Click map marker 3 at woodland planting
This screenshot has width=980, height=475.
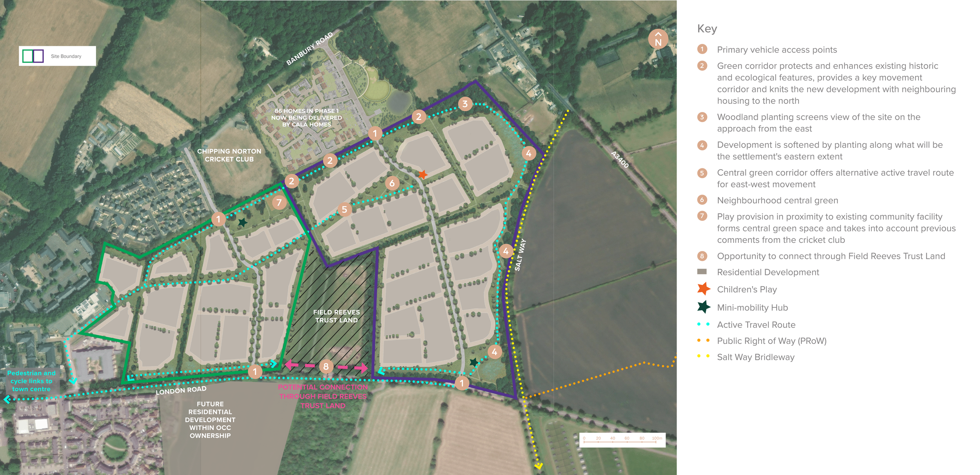click(x=465, y=104)
